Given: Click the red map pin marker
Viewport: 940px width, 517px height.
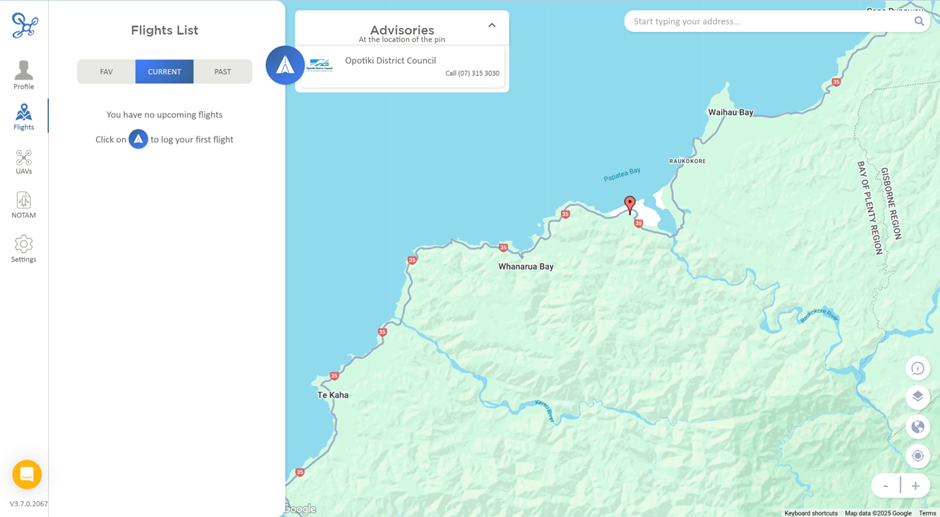Looking at the screenshot, I should (630, 204).
